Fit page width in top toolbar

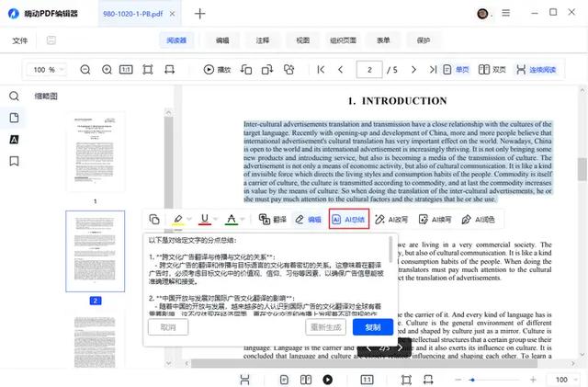coord(169,70)
